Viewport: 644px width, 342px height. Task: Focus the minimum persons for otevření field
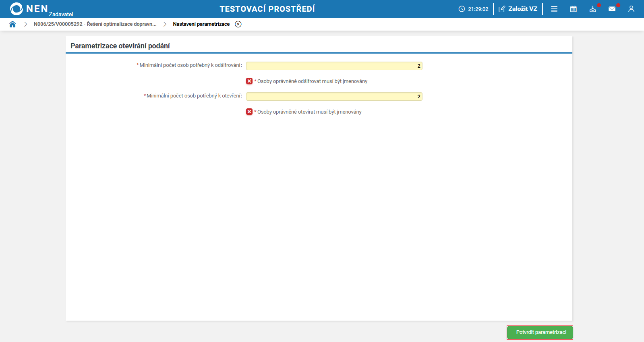(334, 96)
